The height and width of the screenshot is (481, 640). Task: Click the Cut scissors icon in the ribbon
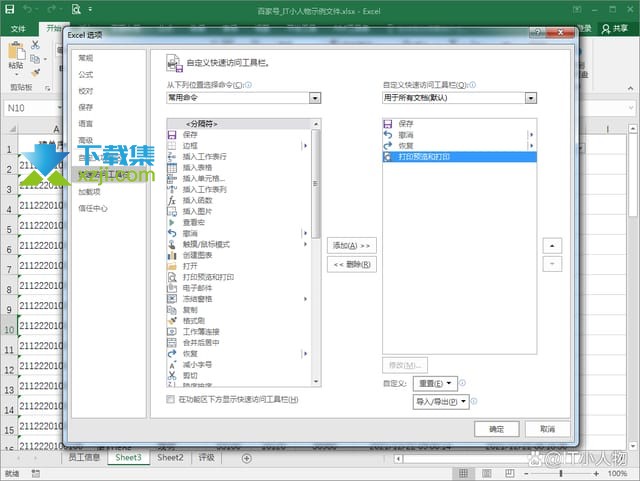point(36,45)
